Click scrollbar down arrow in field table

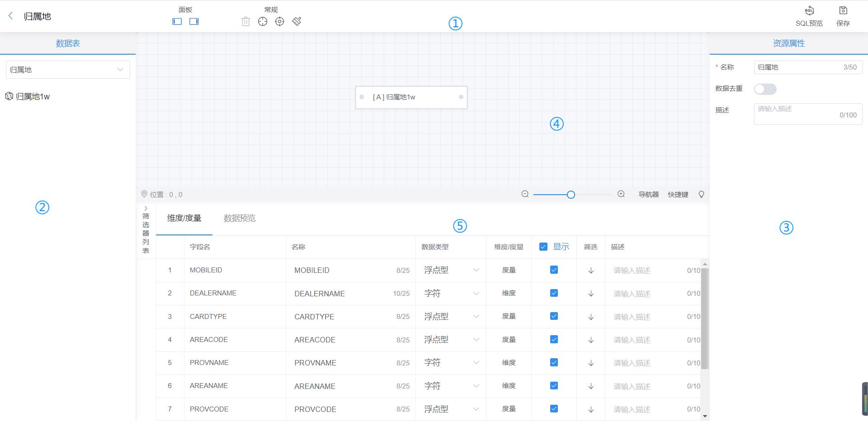coord(705,416)
